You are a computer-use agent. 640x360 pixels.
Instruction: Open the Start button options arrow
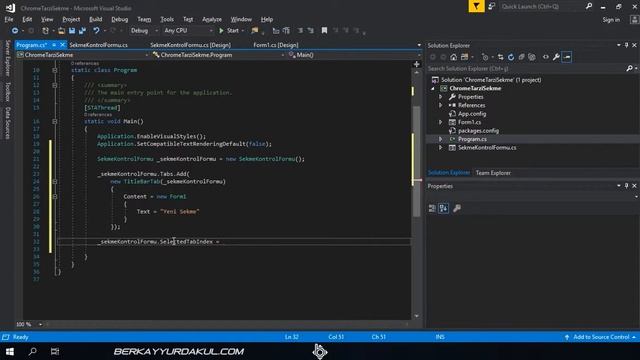(243, 31)
